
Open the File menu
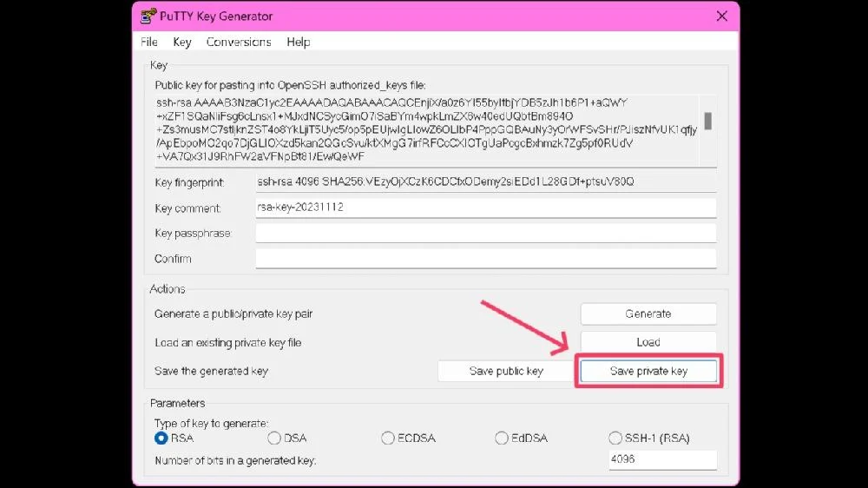click(149, 42)
